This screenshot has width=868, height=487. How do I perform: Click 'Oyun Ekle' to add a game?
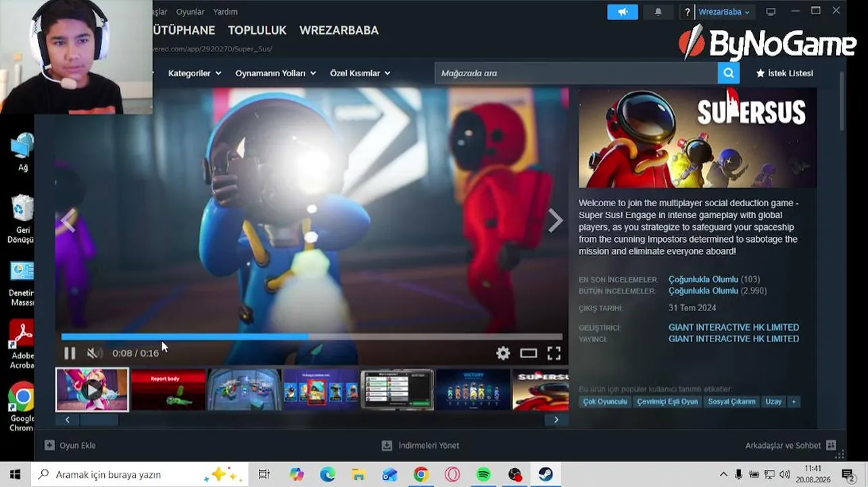click(x=70, y=445)
